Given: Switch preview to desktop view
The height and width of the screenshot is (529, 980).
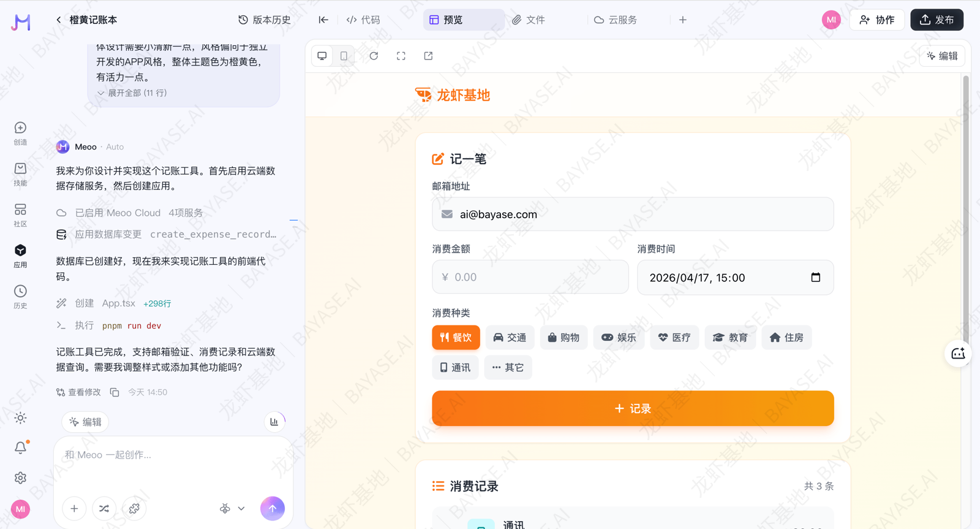Looking at the screenshot, I should point(322,56).
